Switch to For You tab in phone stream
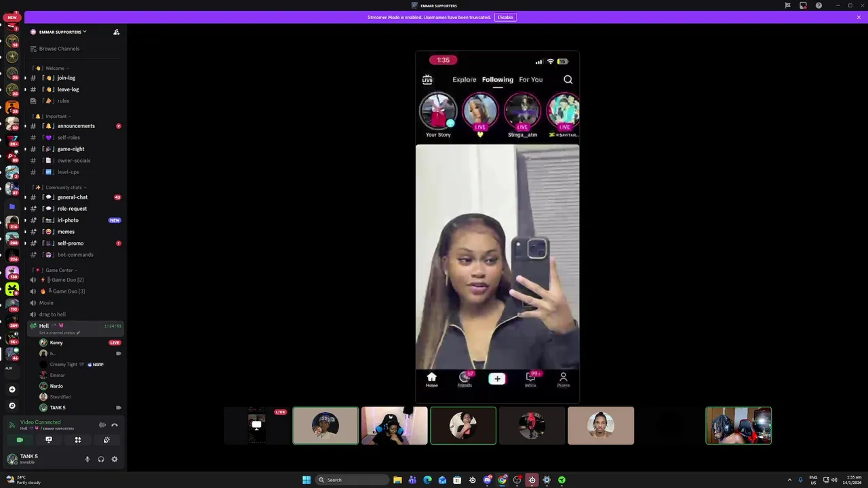Viewport: 868px width, 488px height. (x=531, y=80)
